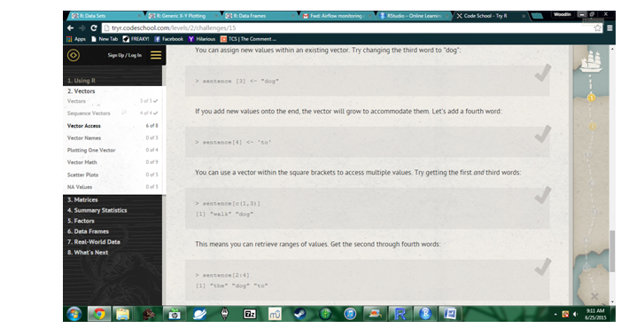Screen dimensions: 644x336
Task: Open the Vector Names lesson link
Action: [x=84, y=137]
